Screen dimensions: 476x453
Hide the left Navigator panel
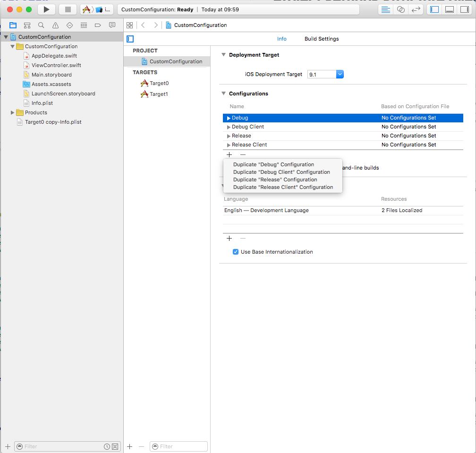435,9
